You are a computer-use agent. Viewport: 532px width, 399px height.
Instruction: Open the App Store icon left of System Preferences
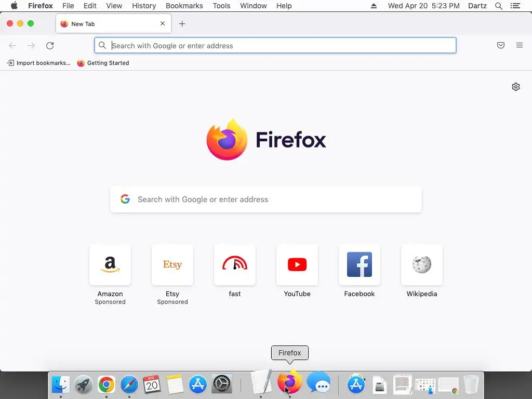198,384
